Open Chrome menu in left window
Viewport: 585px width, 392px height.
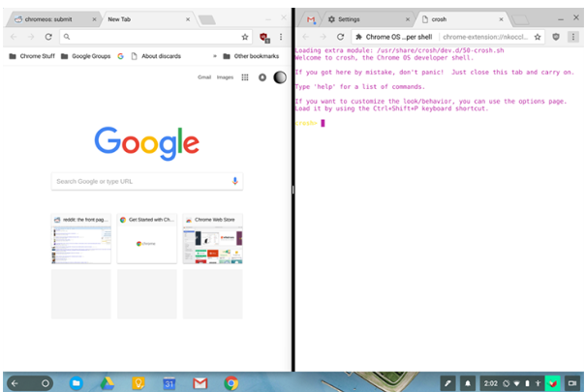point(281,37)
